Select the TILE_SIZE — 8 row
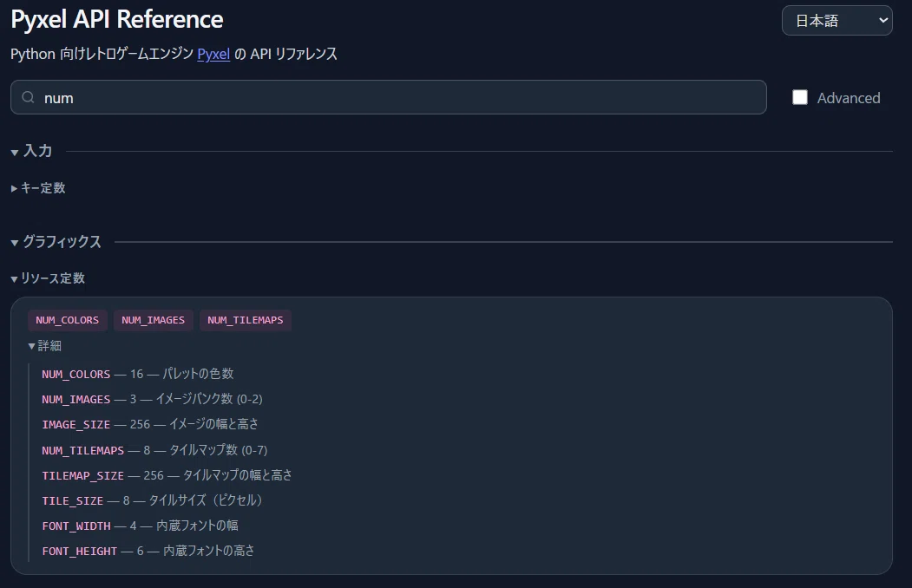Screen dimensions: 912x588 pos(153,500)
